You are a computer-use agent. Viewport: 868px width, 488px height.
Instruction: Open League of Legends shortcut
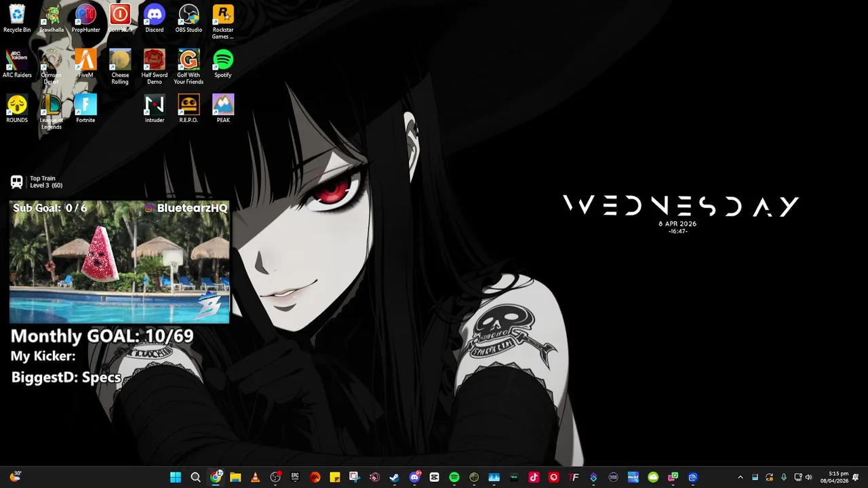tap(52, 112)
